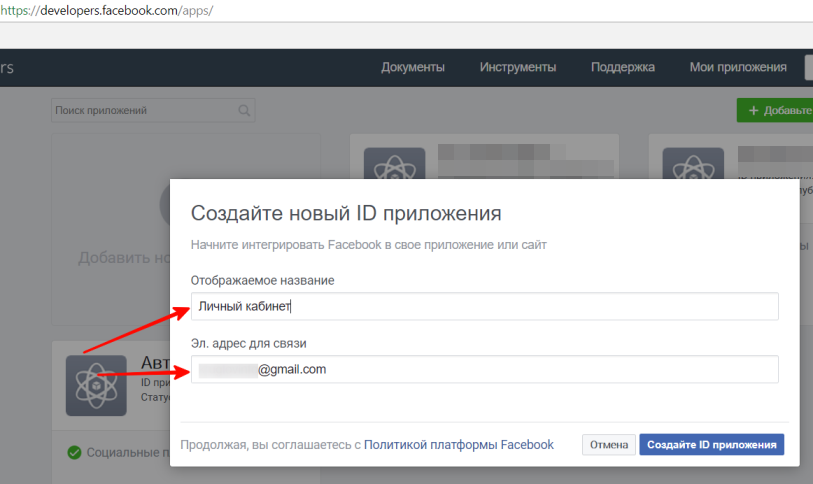The height and width of the screenshot is (484, 813).
Task: Click the atom app icon beside Авт
Action: [x=96, y=385]
